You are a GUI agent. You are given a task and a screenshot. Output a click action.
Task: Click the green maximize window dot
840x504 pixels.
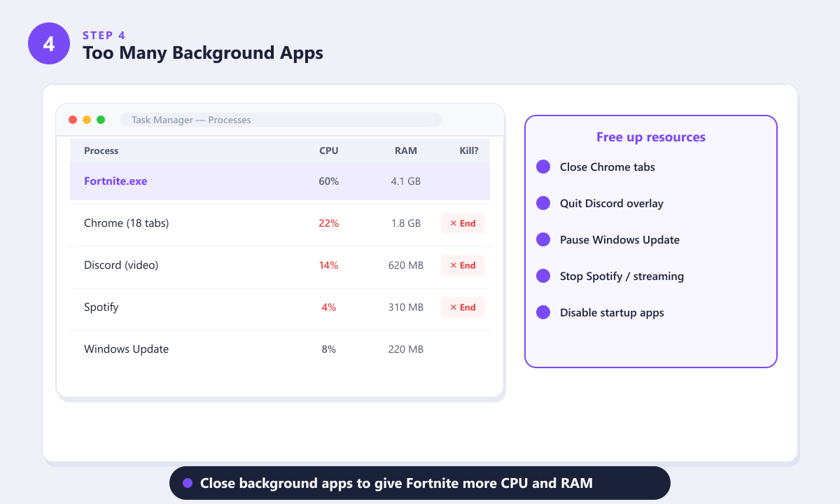(x=101, y=120)
